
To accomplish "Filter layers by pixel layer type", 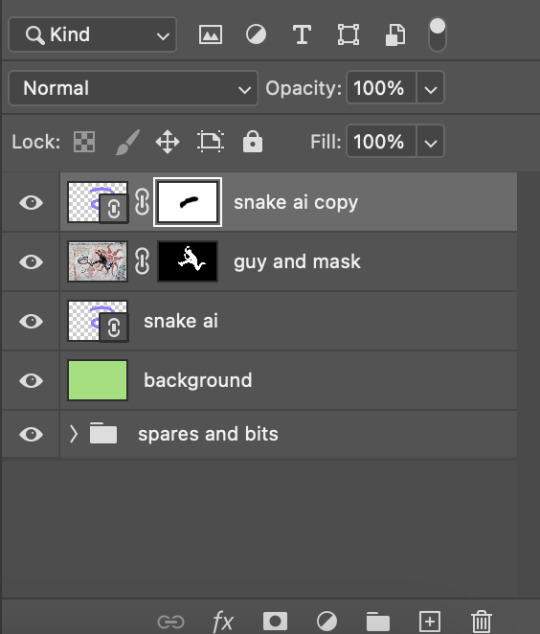I will tap(210, 35).
